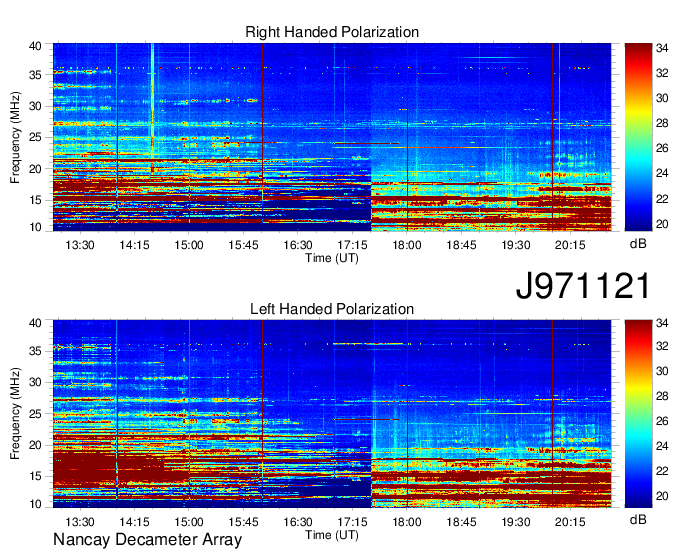Screen dimensions: 680x552
Task: Click the 34 value on the top color bar
Action: [662, 48]
